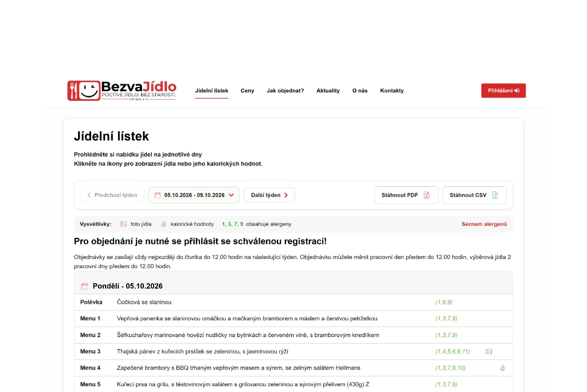Download the menu via Stáhnout CSV

[475, 195]
